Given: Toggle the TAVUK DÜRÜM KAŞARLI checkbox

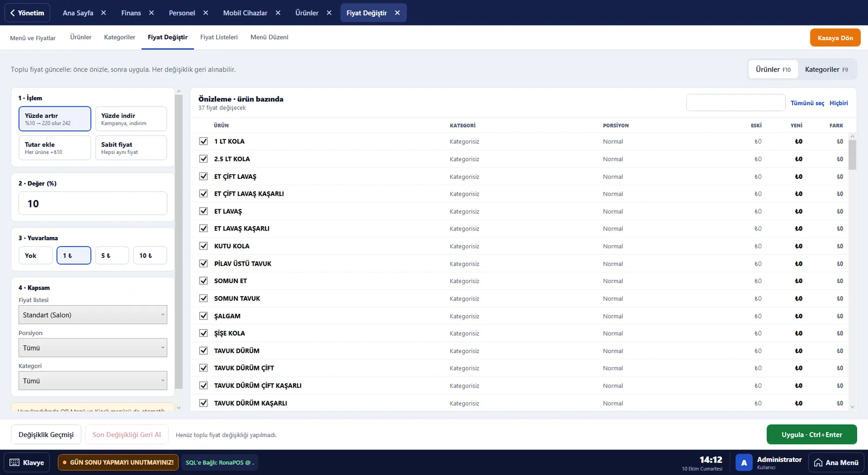Looking at the screenshot, I should tap(203, 403).
